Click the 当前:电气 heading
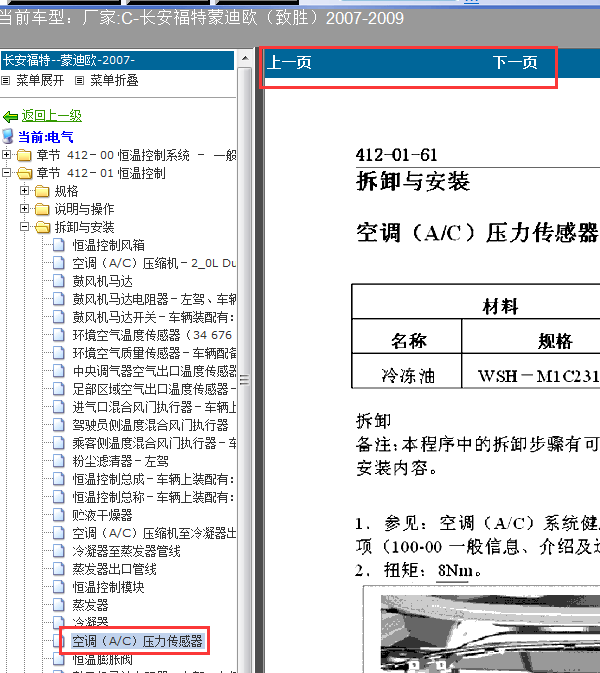Screen dimensions: 600x673 [45, 137]
